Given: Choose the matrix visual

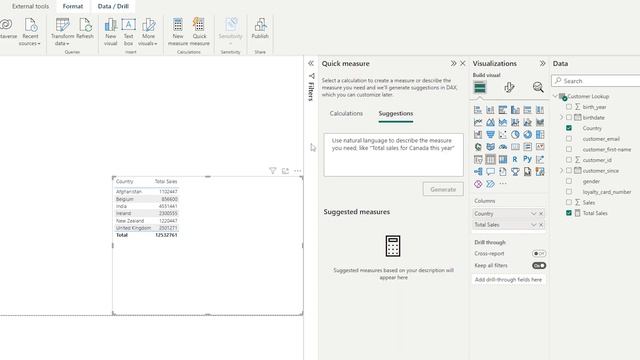Looking at the screenshot, I should [x=502, y=159].
